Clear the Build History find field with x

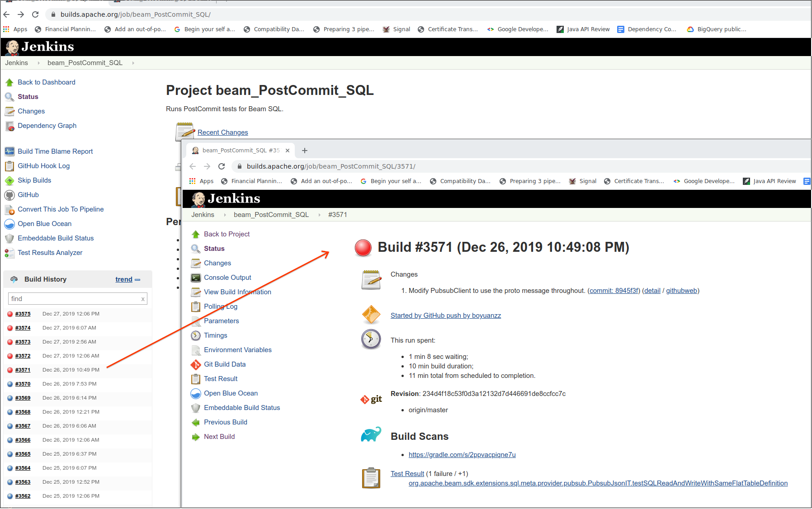tap(143, 299)
